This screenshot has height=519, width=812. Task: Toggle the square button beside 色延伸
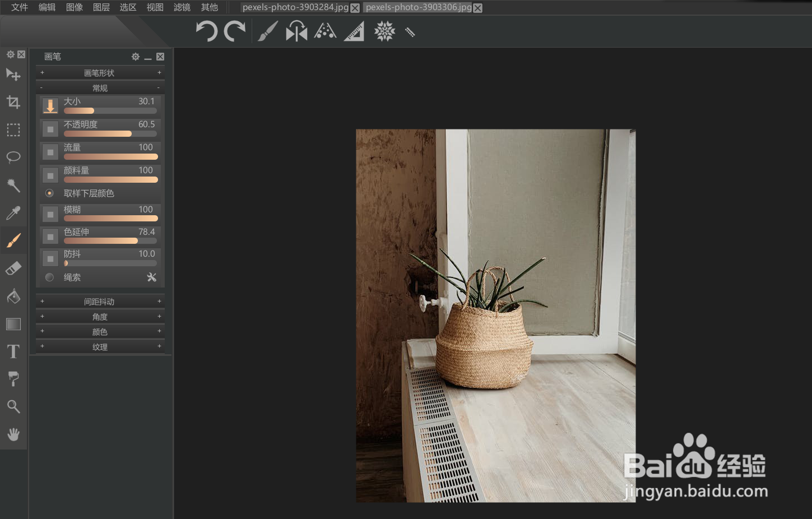point(50,237)
